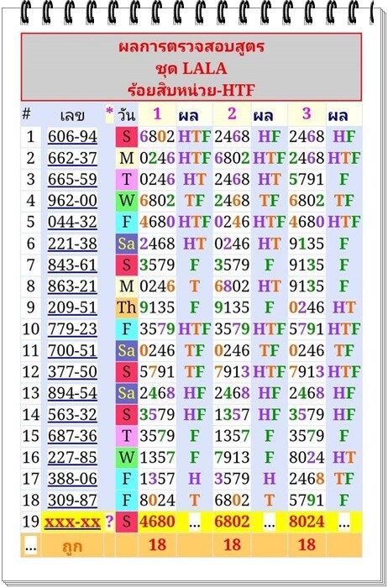This screenshot has width=388, height=588.
Task: Open the underlined number 606-94
Action: click(72, 136)
